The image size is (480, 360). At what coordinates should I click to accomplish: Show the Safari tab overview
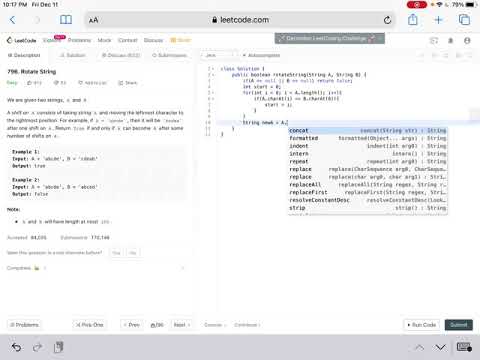point(464,20)
